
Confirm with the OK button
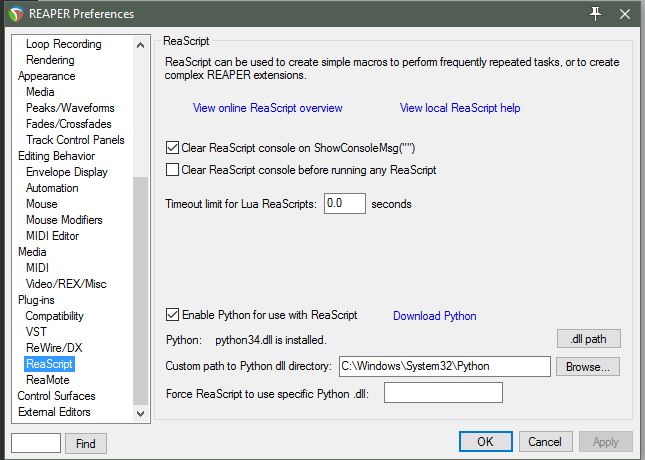485,441
